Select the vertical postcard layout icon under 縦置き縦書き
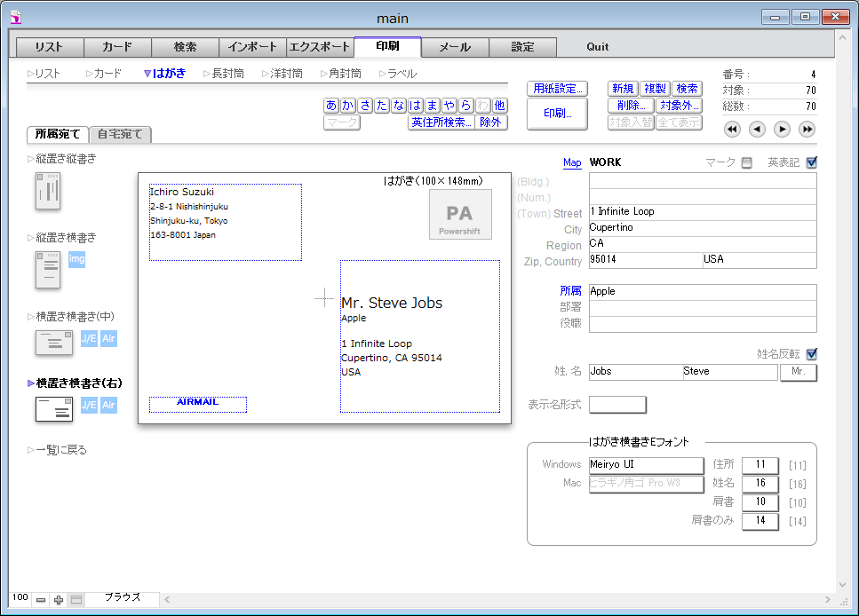This screenshot has width=859, height=616. (48, 191)
